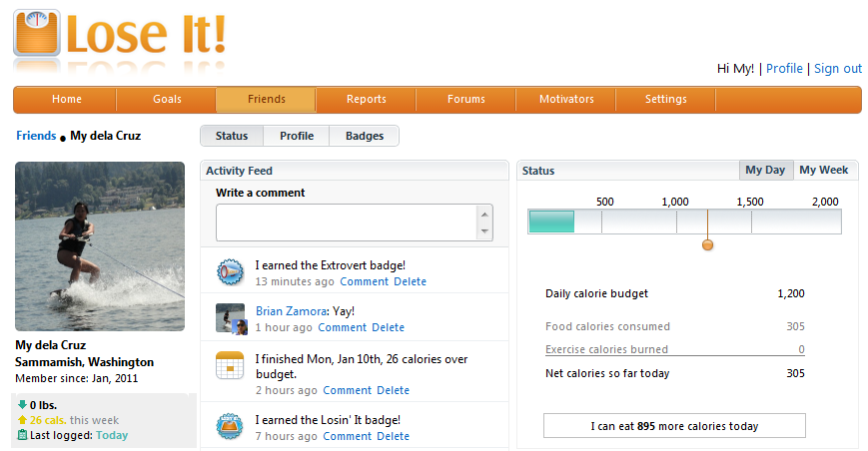This screenshot has width=868, height=451.
Task: Click the Today last logged link
Action: tap(112, 435)
